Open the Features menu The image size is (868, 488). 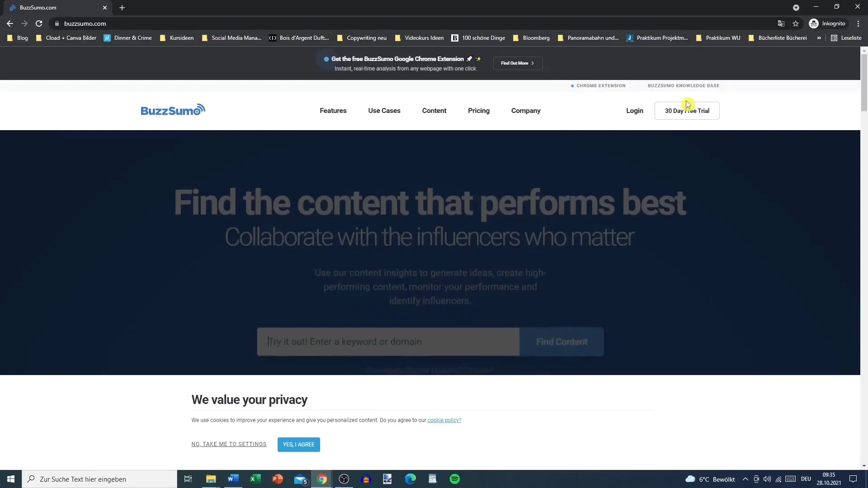click(x=333, y=111)
